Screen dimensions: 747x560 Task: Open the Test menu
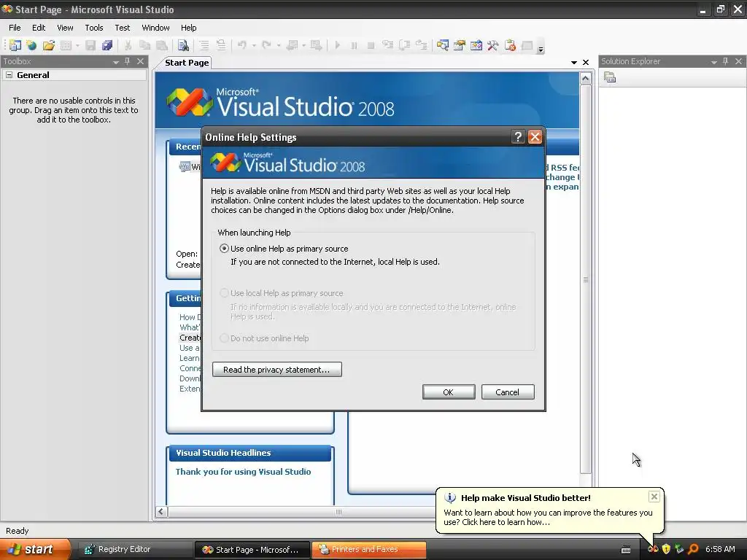[123, 28]
